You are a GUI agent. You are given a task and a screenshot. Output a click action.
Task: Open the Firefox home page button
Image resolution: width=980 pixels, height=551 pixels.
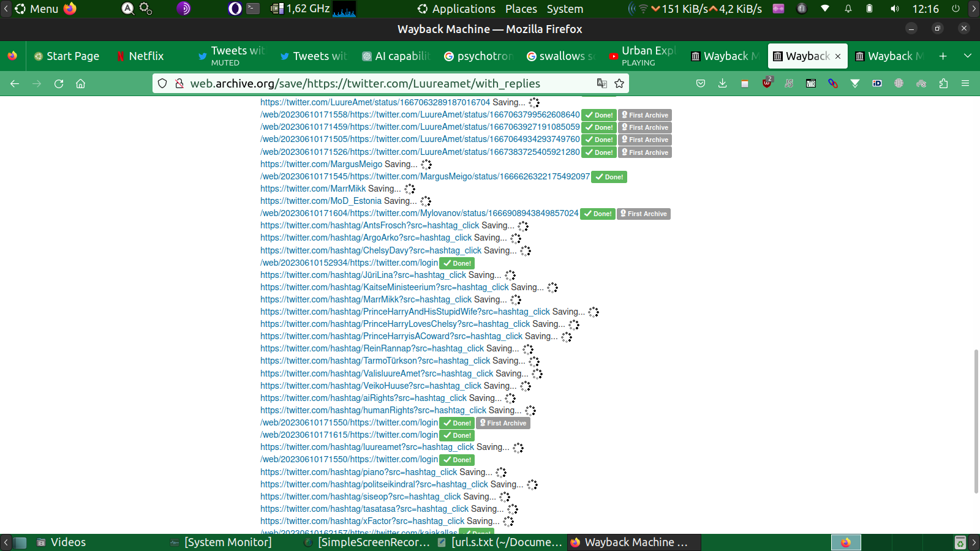pos(80,84)
